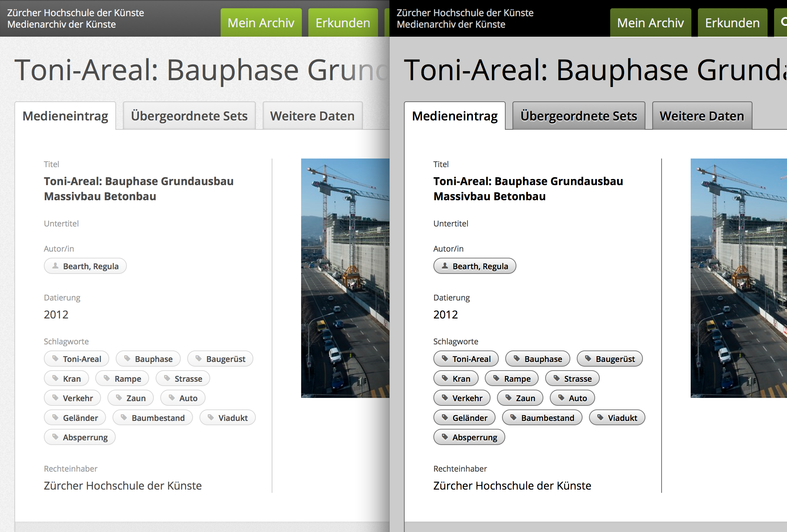Click left Strasse keyword pill
This screenshot has height=532, width=787.
[x=183, y=379]
